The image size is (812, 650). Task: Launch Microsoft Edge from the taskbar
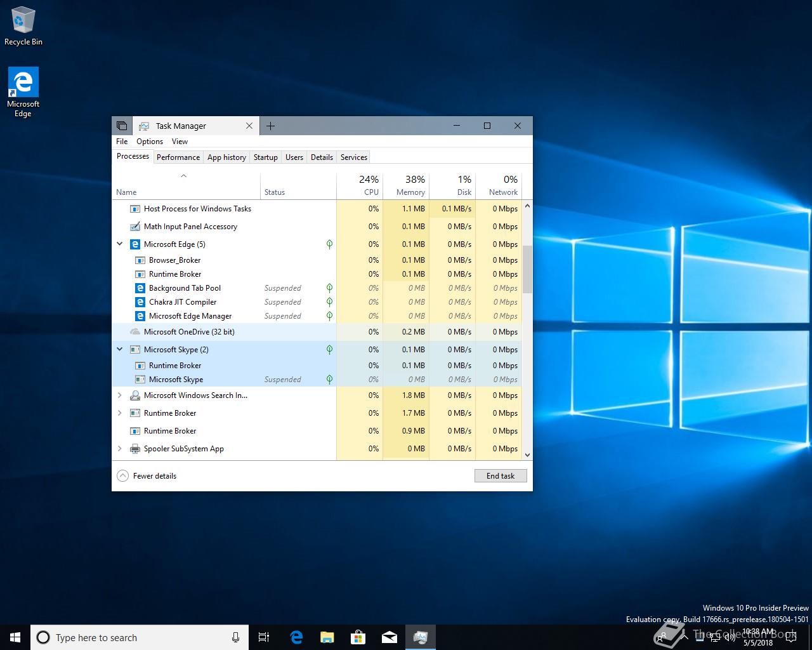(x=296, y=637)
